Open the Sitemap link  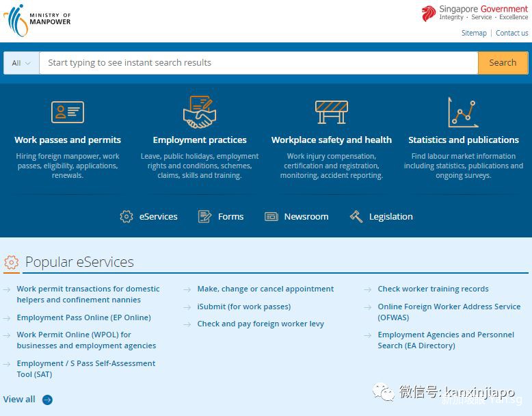(x=474, y=33)
